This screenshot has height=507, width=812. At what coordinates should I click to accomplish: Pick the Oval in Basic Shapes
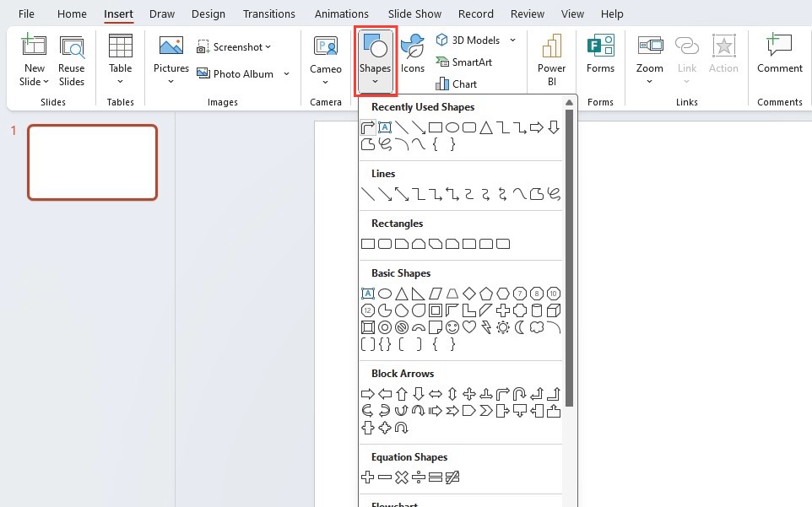pyautogui.click(x=385, y=294)
